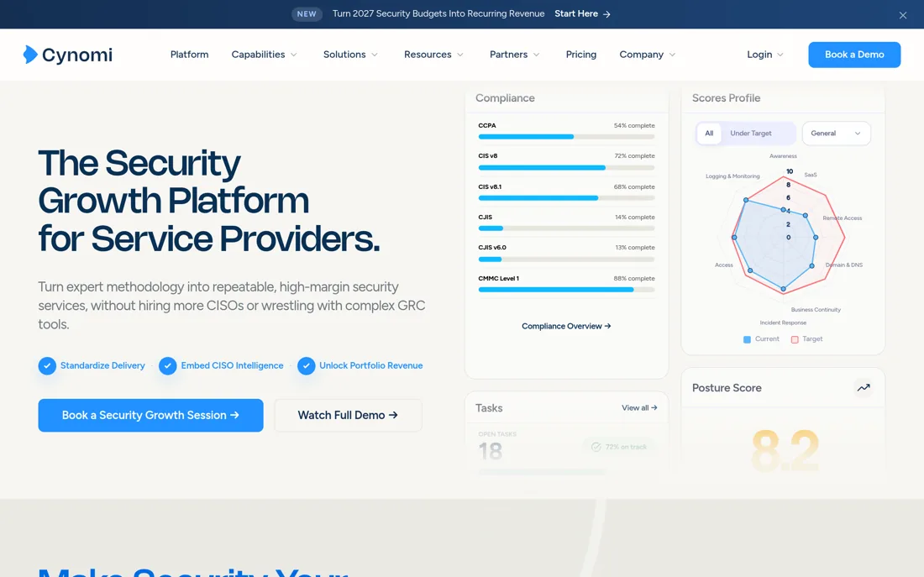Click the Cynomi logo

(68, 55)
